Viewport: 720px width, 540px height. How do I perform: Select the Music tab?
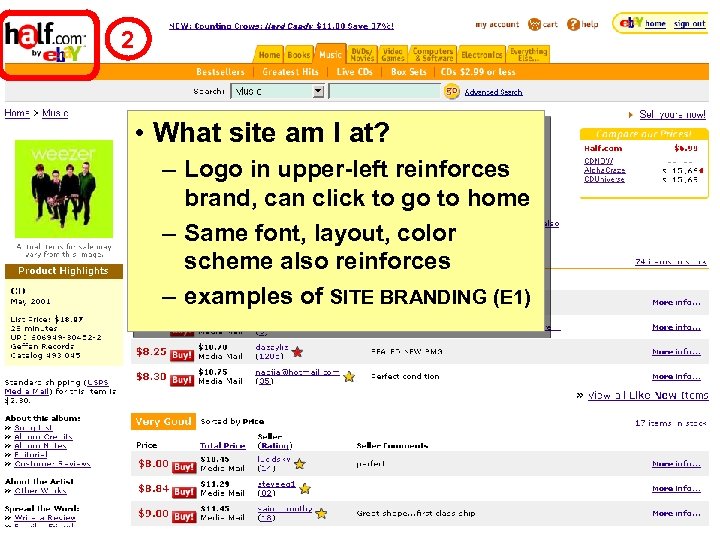tap(330, 55)
